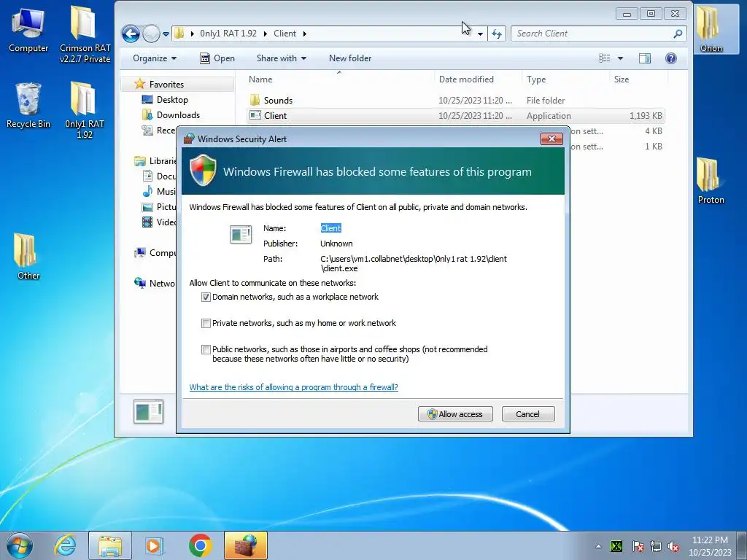Launch Internet Explorer from the taskbar
This screenshot has width=747, height=560.
(x=65, y=545)
